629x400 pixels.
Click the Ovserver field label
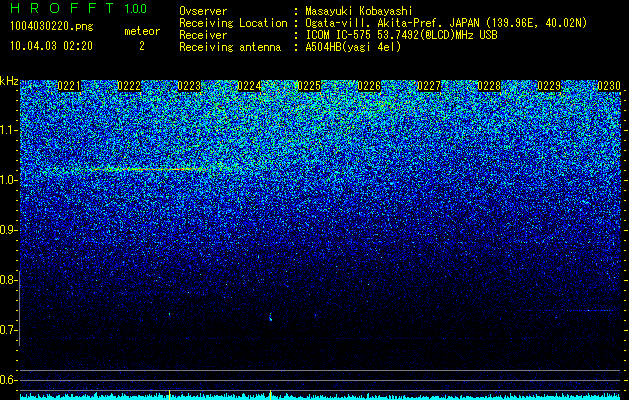click(x=203, y=11)
